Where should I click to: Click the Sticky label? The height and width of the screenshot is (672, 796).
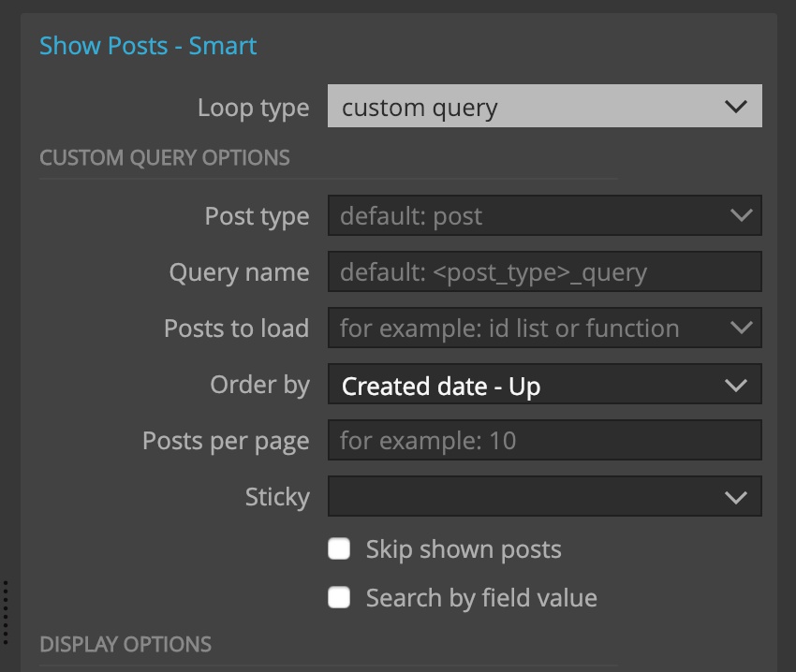[277, 497]
